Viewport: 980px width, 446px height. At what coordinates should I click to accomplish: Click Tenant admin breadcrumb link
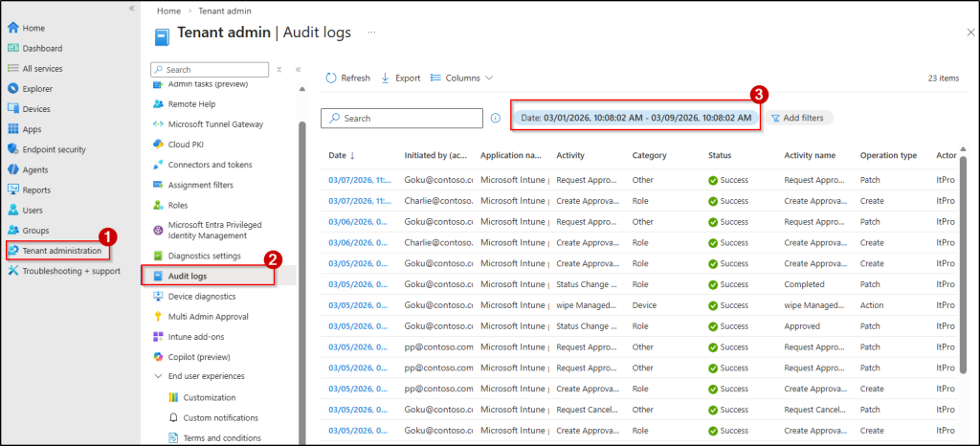(x=225, y=11)
